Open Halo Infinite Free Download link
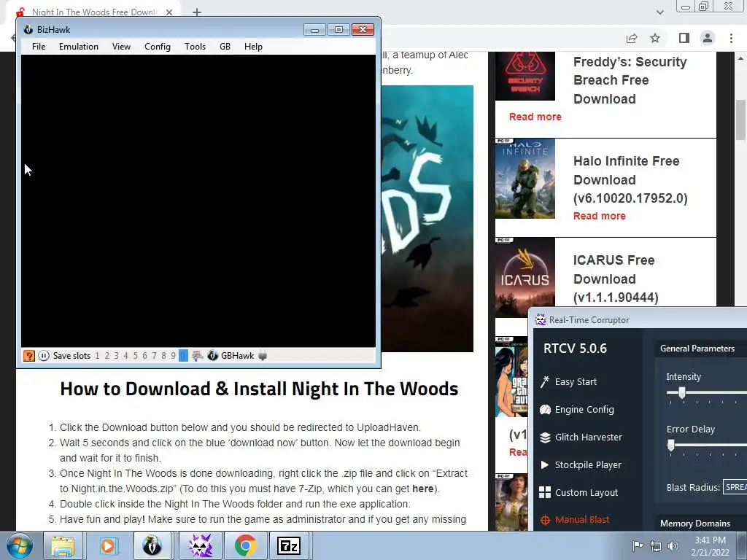The height and width of the screenshot is (560, 747). (630, 179)
